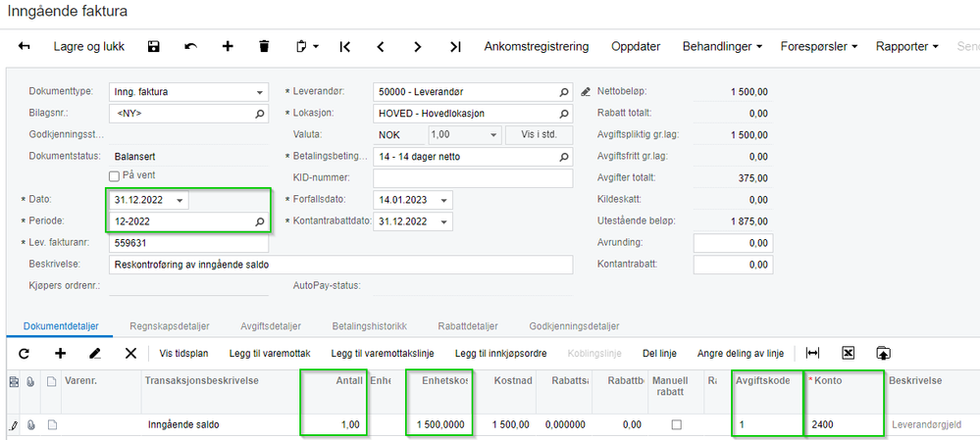Click the fit columns width icon
Image resolution: width=980 pixels, height=440 pixels.
[812, 353]
